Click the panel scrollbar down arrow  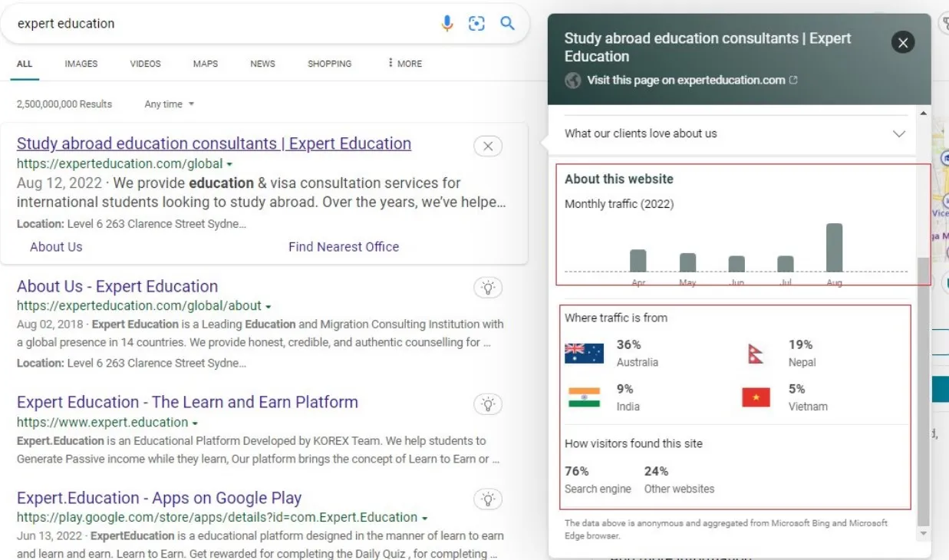click(923, 533)
